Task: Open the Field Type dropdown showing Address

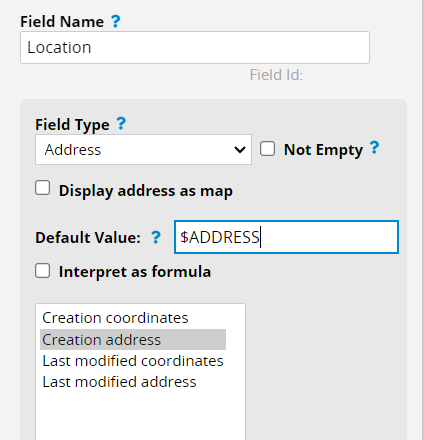Action: pyautogui.click(x=143, y=150)
